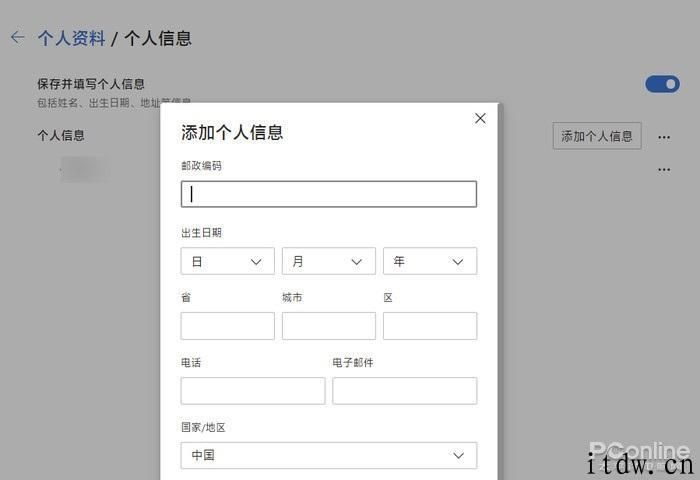This screenshot has height=480, width=700.
Task: Open the more options for the saved profile entry
Action: (664, 170)
